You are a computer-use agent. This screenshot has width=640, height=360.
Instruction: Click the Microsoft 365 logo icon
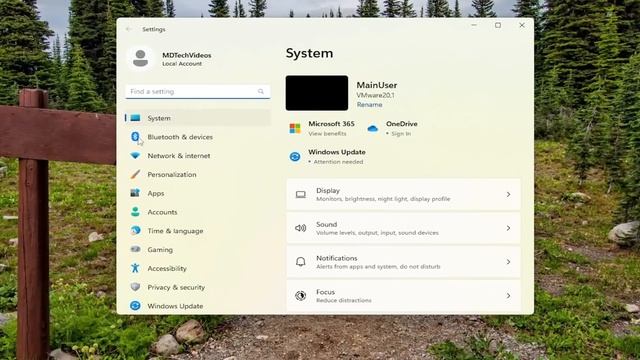pos(295,128)
